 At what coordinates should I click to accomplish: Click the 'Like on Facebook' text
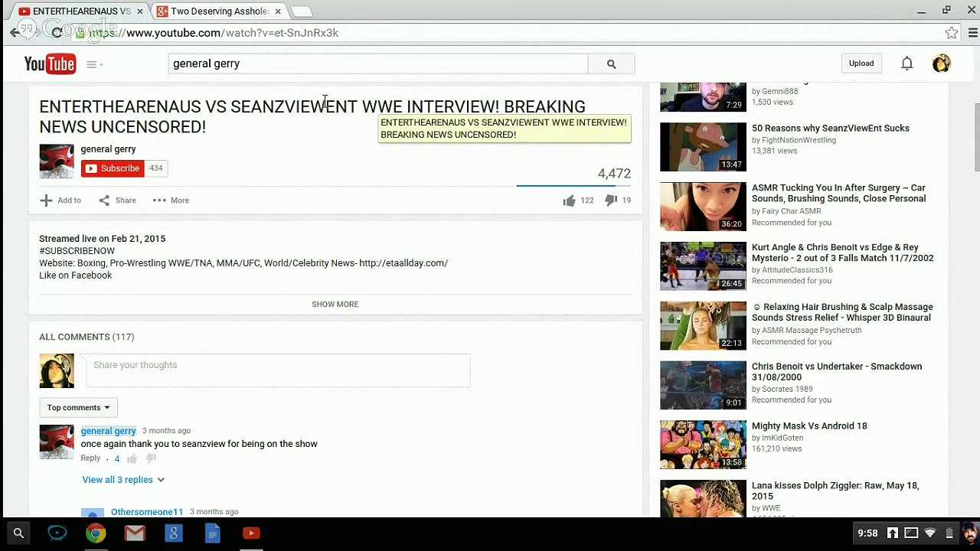click(x=75, y=275)
